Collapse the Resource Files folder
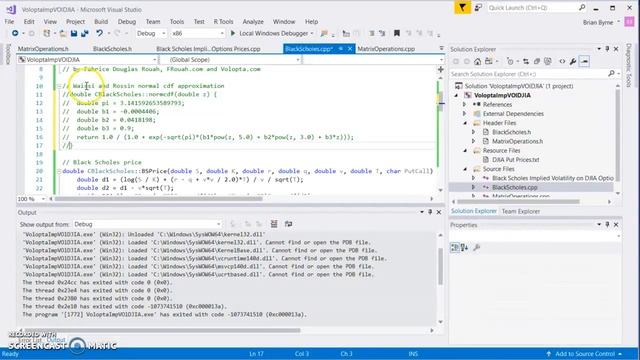 coord(465,151)
